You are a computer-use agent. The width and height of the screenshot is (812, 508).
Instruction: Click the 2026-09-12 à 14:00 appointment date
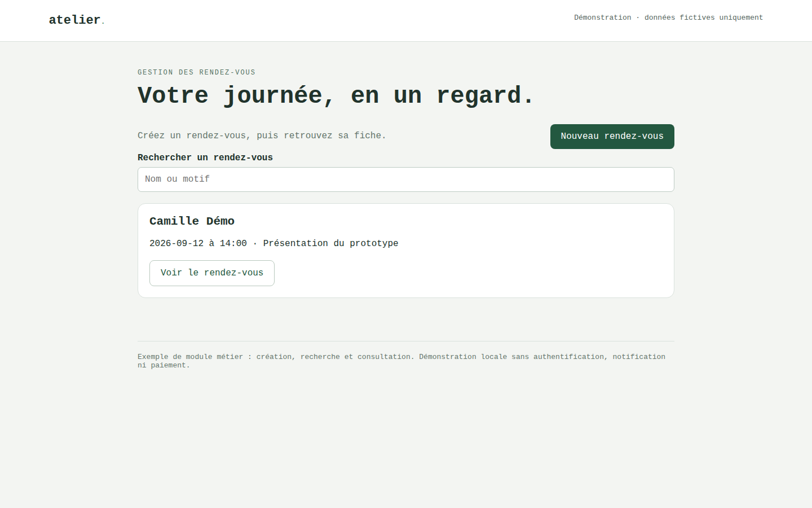pyautogui.click(x=198, y=243)
